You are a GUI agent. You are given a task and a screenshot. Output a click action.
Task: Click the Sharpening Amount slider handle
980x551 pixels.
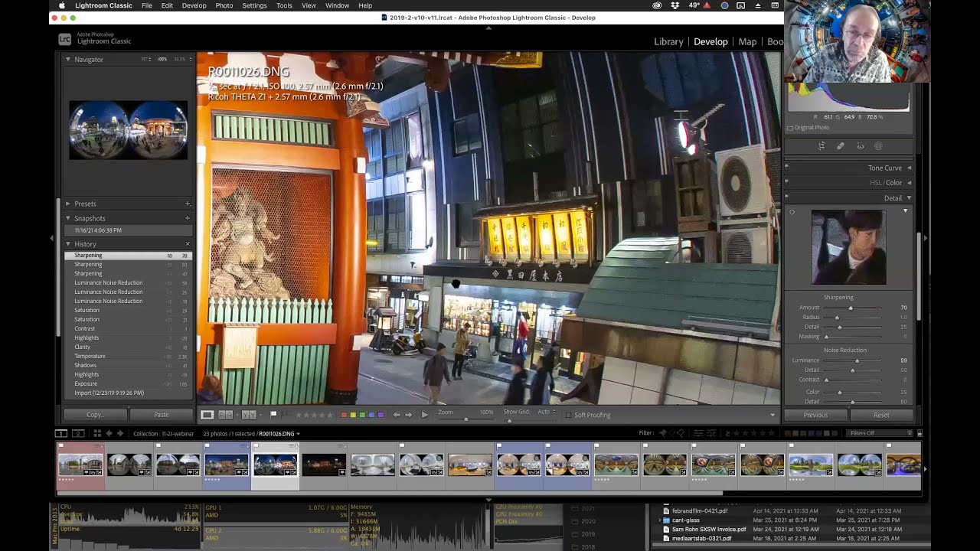(851, 308)
